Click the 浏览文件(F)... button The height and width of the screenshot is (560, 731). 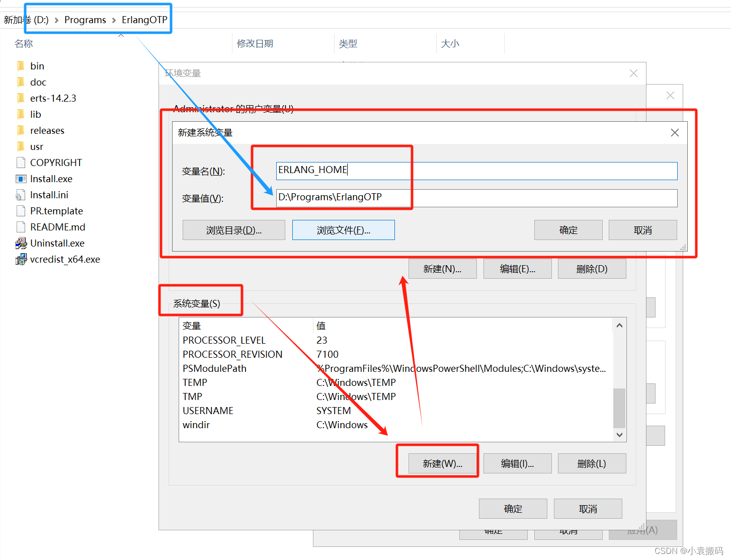tap(343, 230)
